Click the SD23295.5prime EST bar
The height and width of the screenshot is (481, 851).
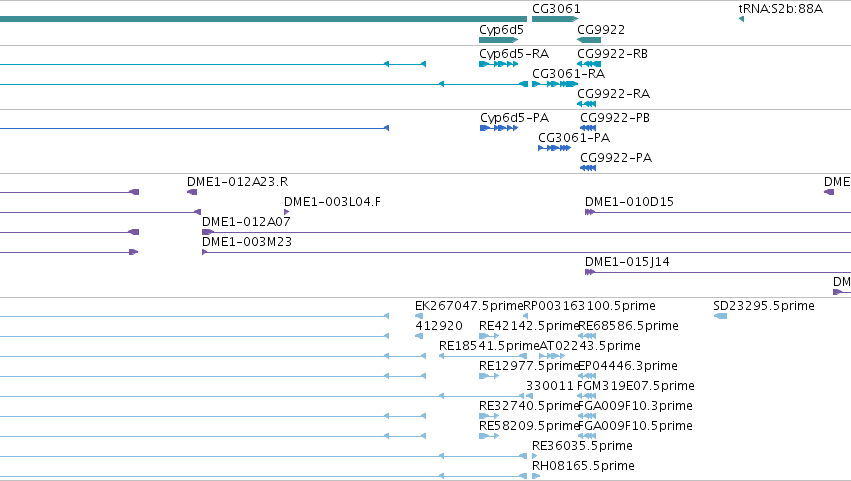[720, 316]
